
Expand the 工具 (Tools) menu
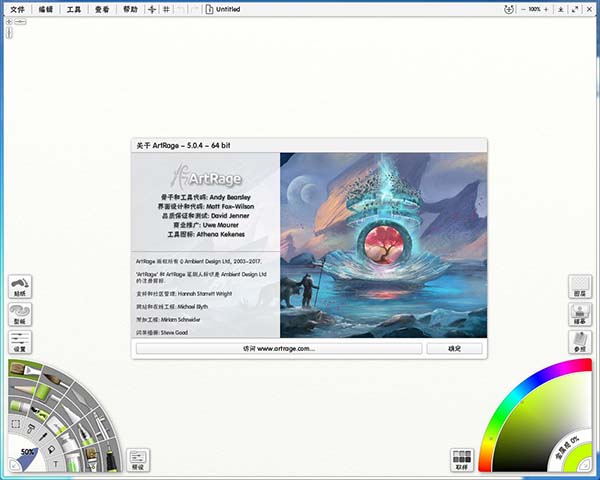click(74, 9)
